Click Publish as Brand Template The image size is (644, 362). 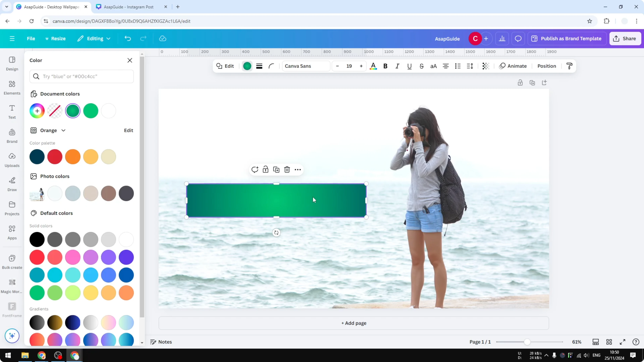[567, 38]
